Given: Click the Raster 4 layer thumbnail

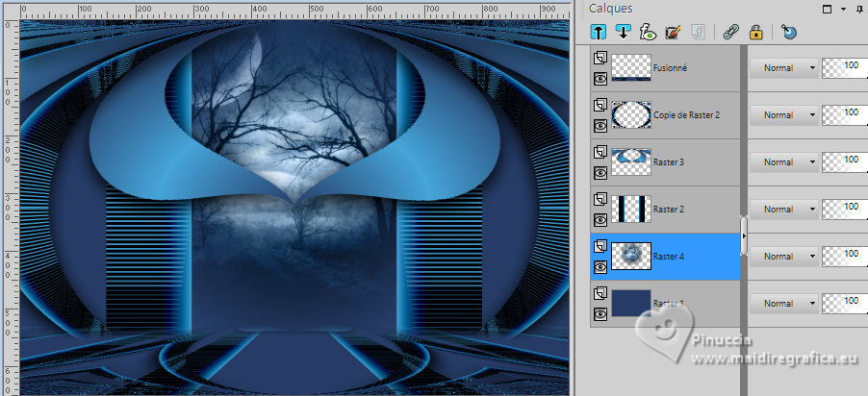Looking at the screenshot, I should (631, 256).
